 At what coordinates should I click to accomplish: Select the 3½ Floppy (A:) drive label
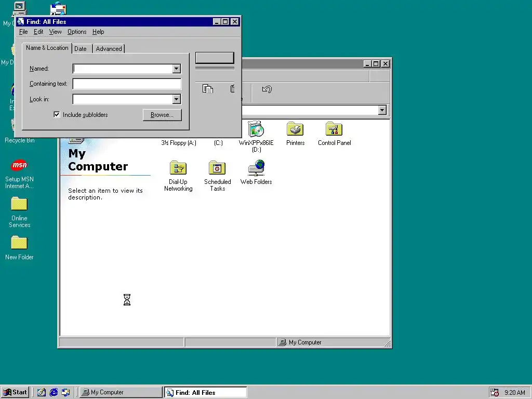[x=179, y=143]
